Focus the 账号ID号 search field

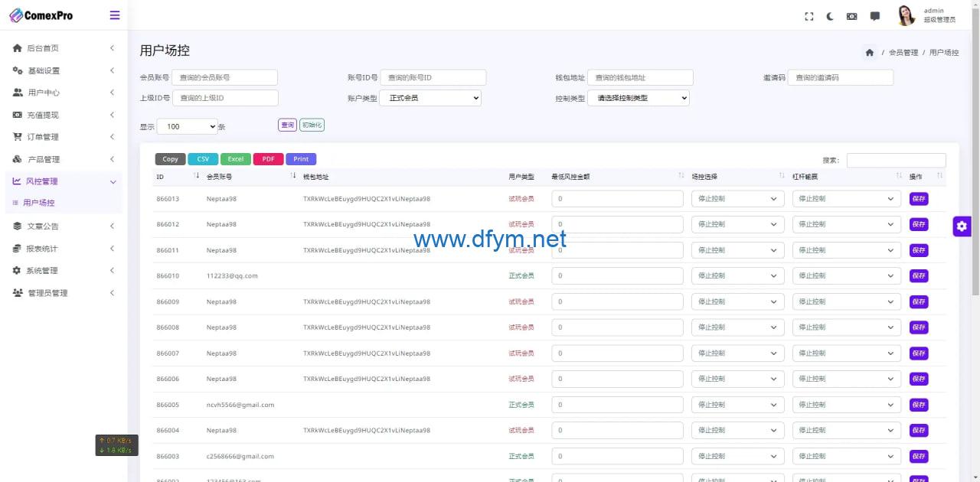click(x=433, y=77)
